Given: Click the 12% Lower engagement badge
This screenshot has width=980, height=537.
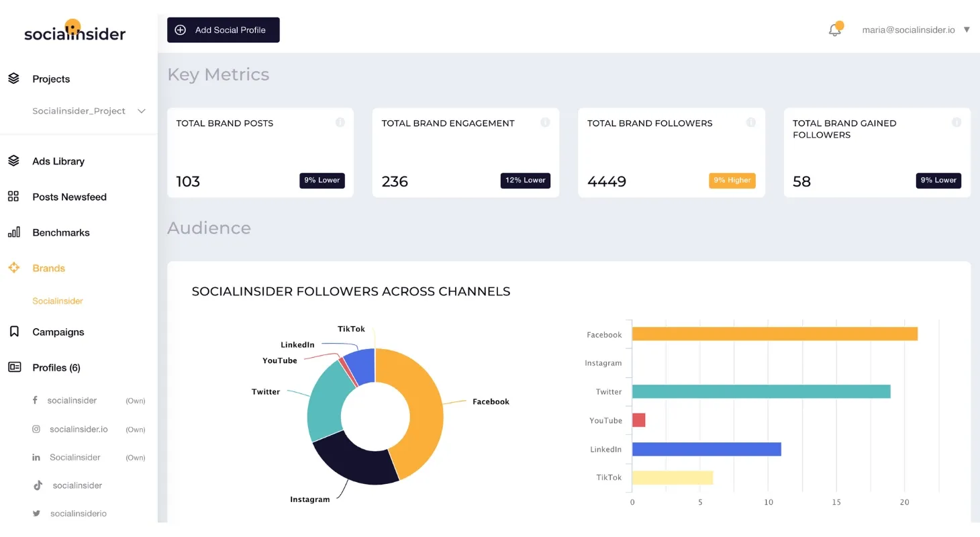Looking at the screenshot, I should [525, 181].
